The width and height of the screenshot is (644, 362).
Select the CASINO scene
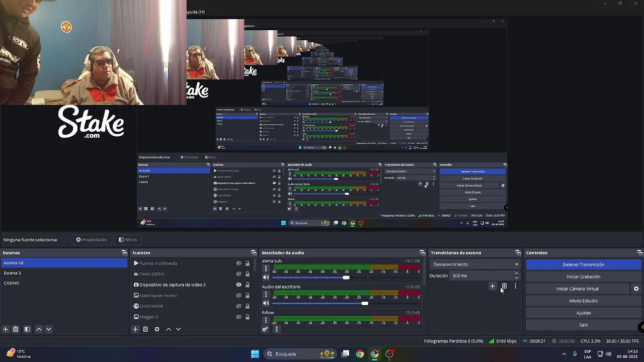point(64,283)
